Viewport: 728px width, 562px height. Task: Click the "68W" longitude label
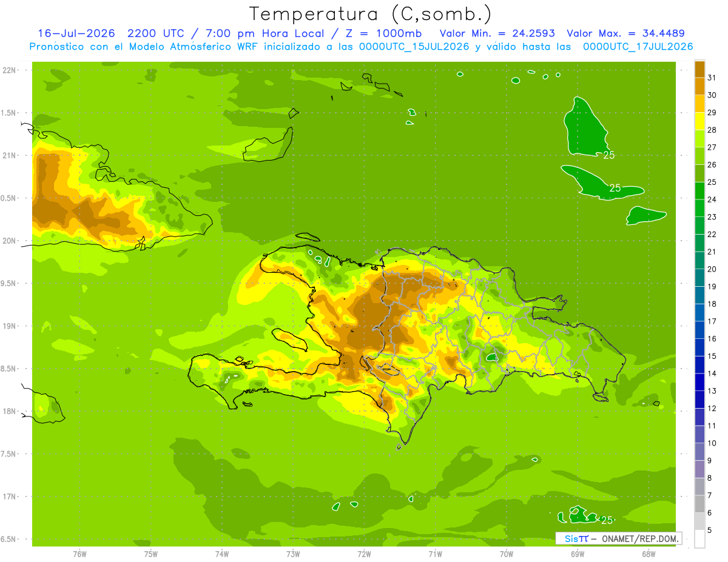click(x=649, y=554)
